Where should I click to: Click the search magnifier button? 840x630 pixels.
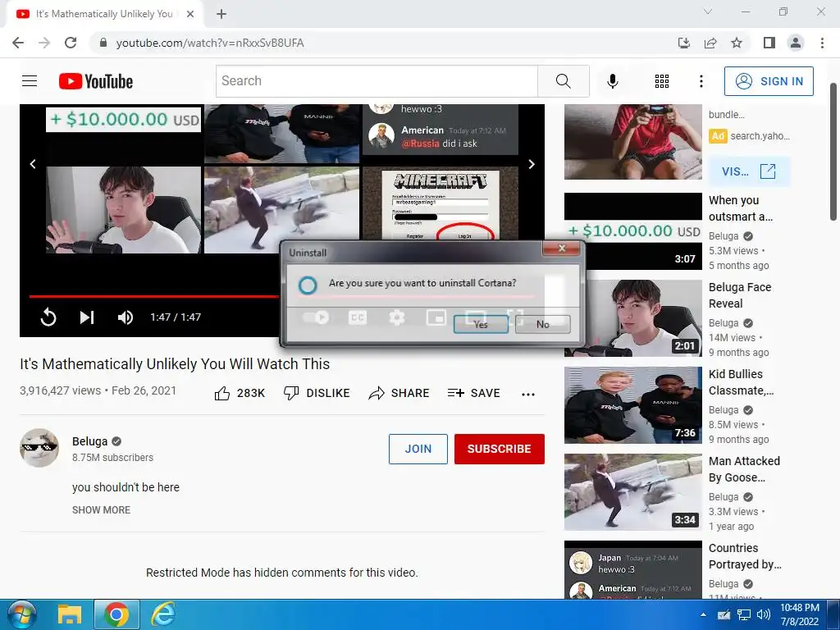click(x=563, y=81)
